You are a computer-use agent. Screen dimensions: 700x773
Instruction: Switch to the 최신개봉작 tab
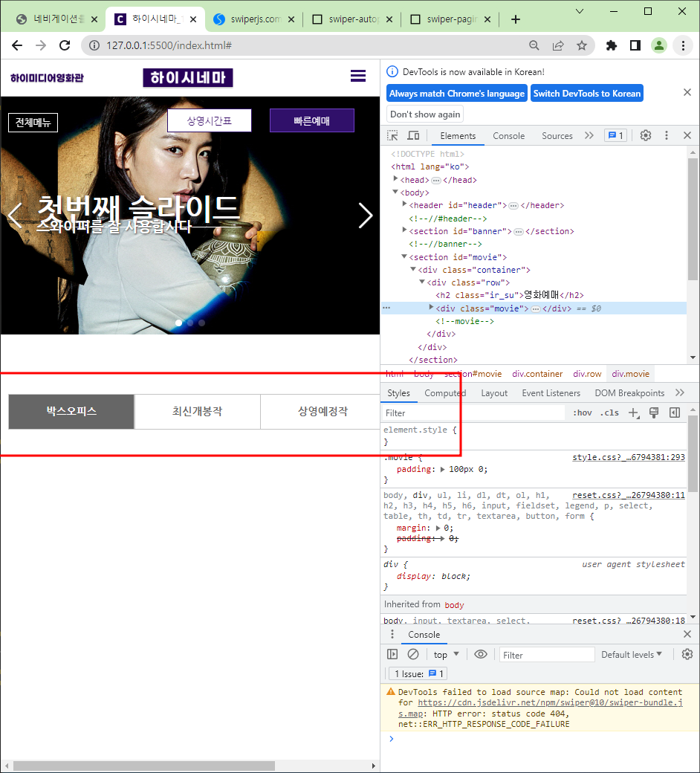(x=197, y=411)
